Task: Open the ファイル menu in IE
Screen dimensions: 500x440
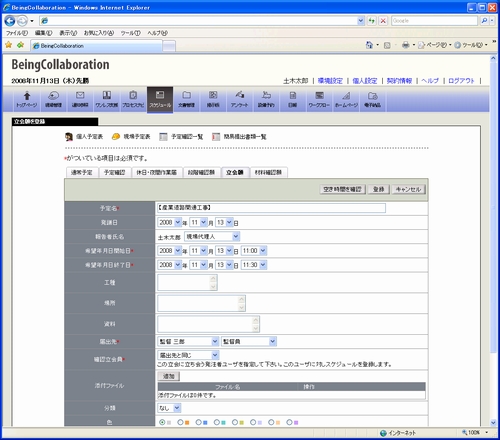Action: tap(17, 33)
